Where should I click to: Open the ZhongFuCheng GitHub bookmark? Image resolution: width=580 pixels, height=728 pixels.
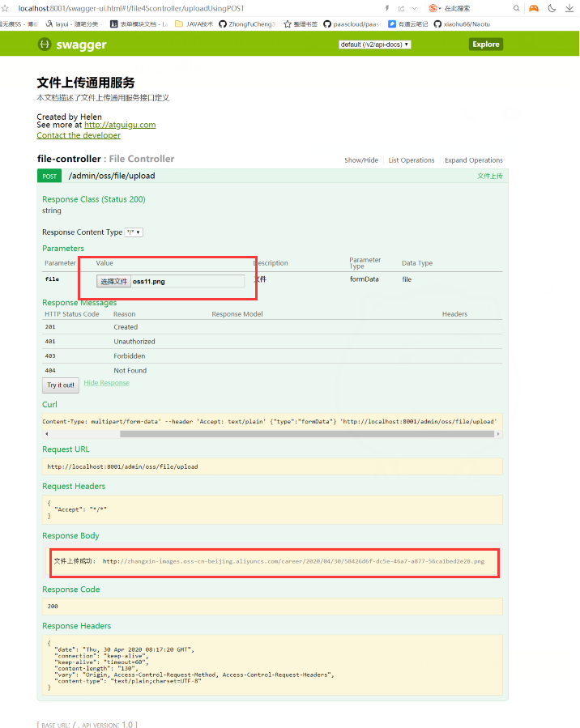point(247,24)
